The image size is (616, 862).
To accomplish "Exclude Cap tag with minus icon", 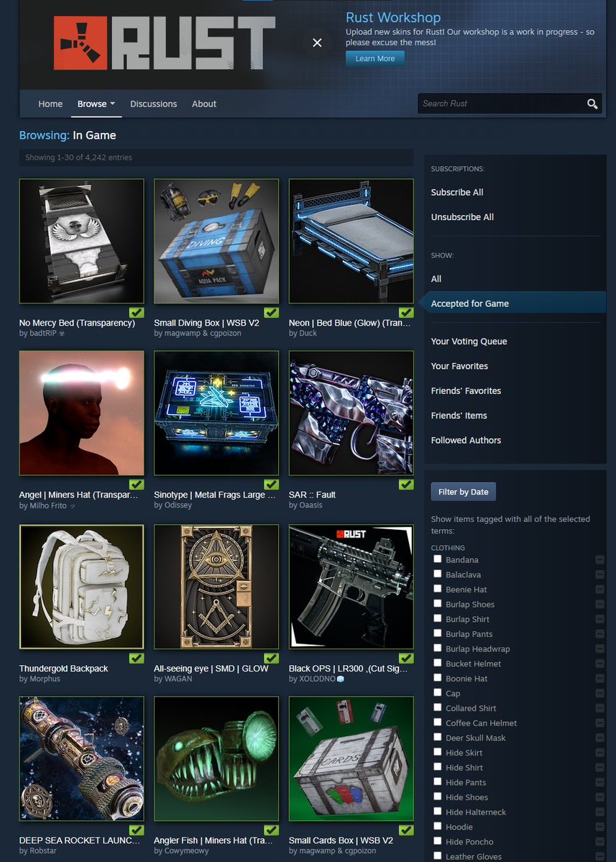I will (599, 693).
